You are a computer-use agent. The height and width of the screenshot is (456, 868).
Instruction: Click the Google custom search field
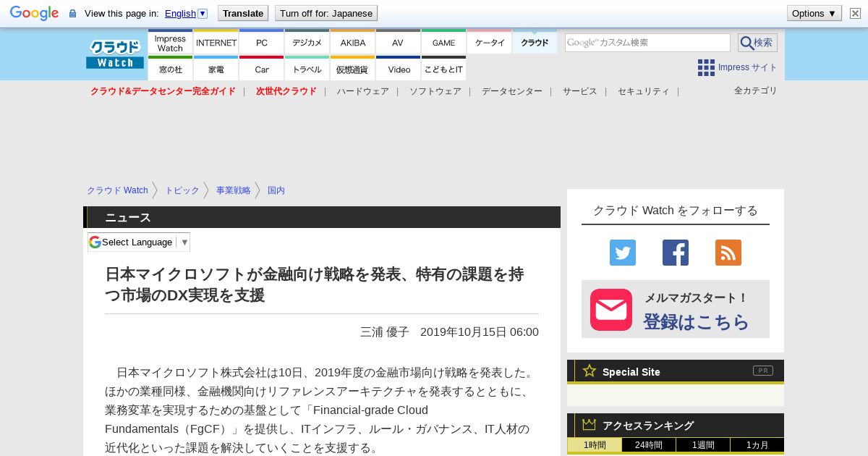(647, 43)
